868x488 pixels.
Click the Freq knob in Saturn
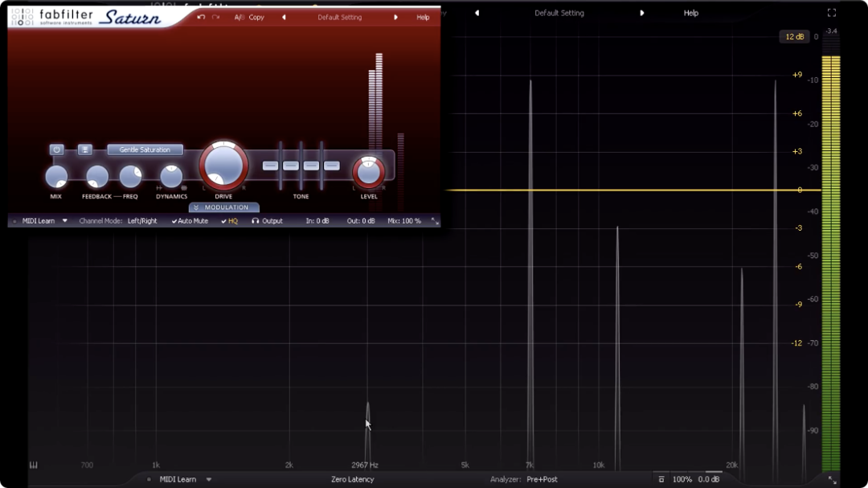(131, 176)
